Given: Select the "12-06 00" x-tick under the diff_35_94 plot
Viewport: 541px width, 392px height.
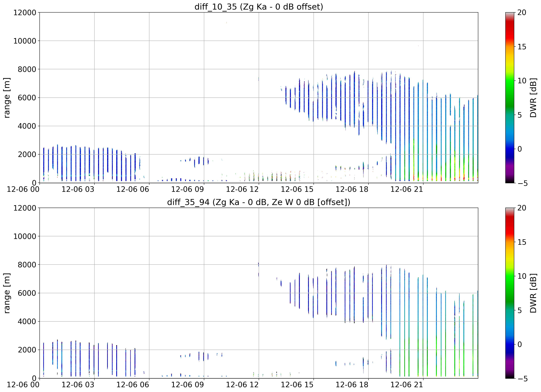Looking at the screenshot, I should pos(23,385).
